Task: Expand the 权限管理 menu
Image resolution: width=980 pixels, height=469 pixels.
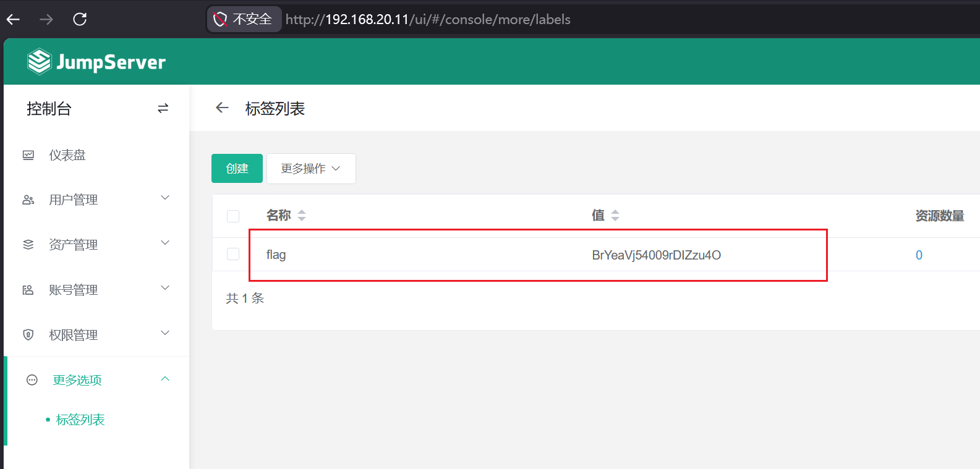Action: pyautogui.click(x=96, y=335)
